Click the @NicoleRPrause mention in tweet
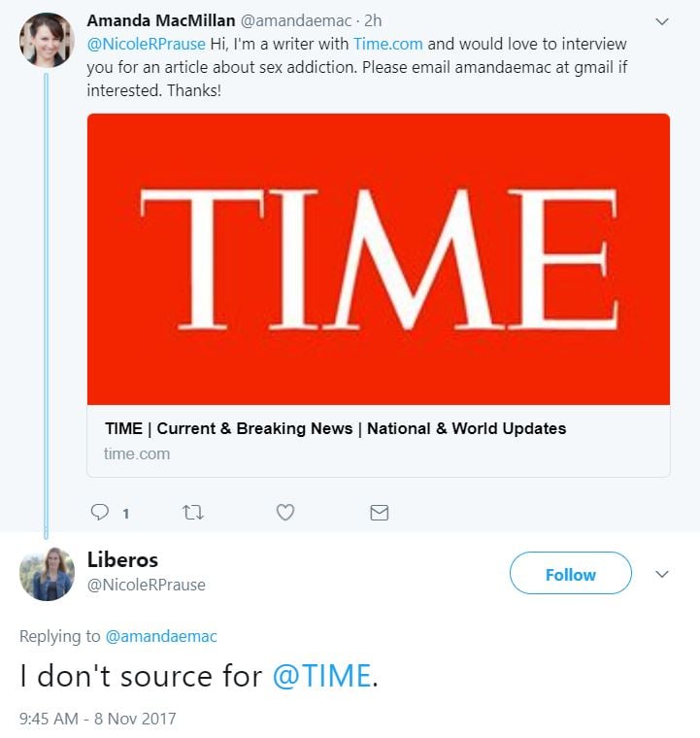 point(147,44)
